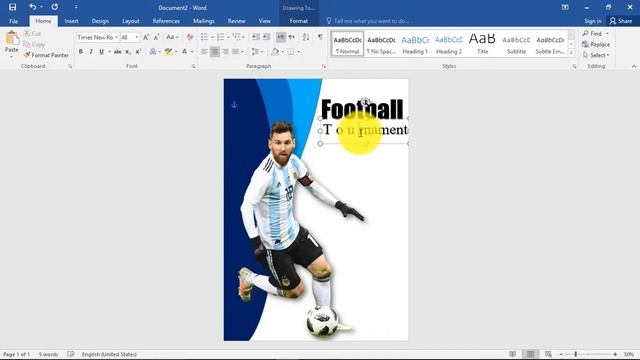The image size is (640, 360).
Task: Toggle Bold formatting
Action: pos(80,51)
